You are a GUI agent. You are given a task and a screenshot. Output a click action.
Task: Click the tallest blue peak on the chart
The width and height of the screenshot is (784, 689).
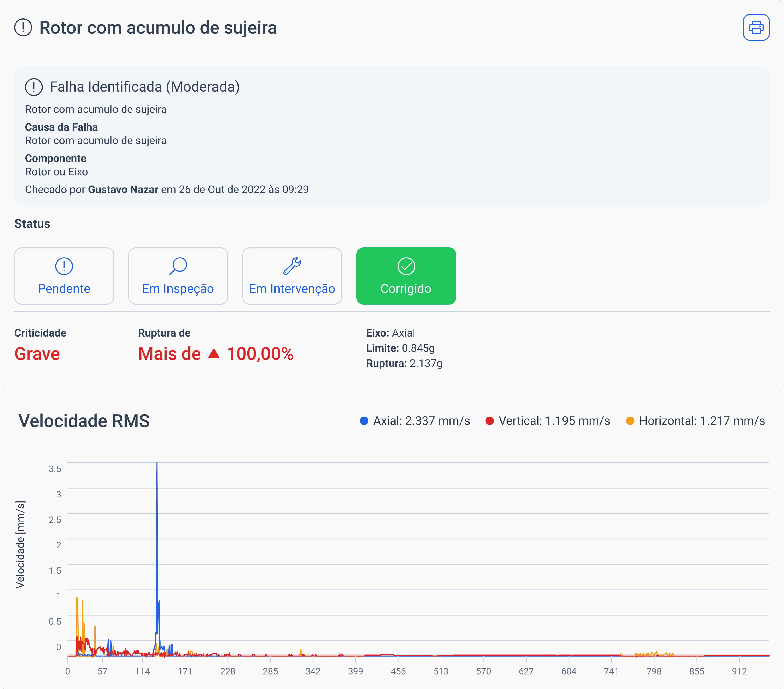157,464
